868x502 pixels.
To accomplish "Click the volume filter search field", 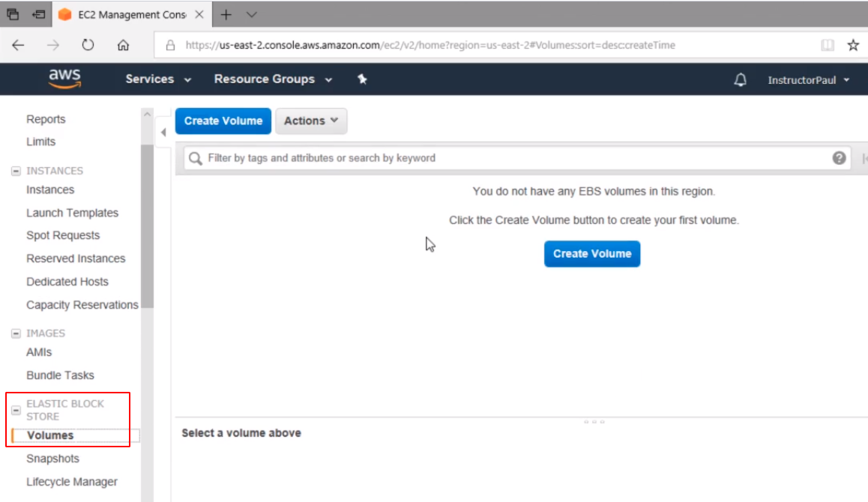I will (510, 158).
